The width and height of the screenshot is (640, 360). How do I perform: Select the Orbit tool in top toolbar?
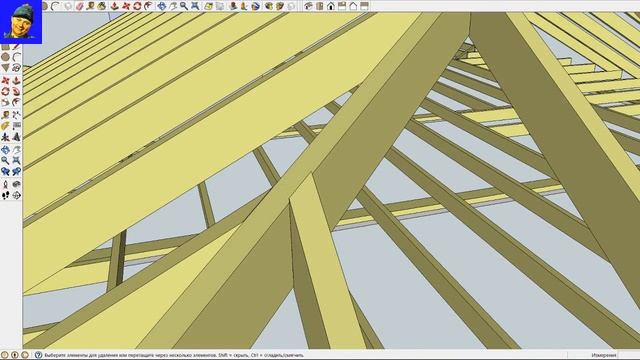[161, 6]
